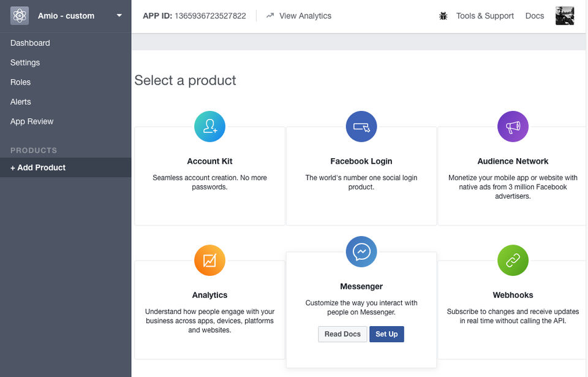
Task: Open the Tools & Support menu
Action: (x=484, y=16)
